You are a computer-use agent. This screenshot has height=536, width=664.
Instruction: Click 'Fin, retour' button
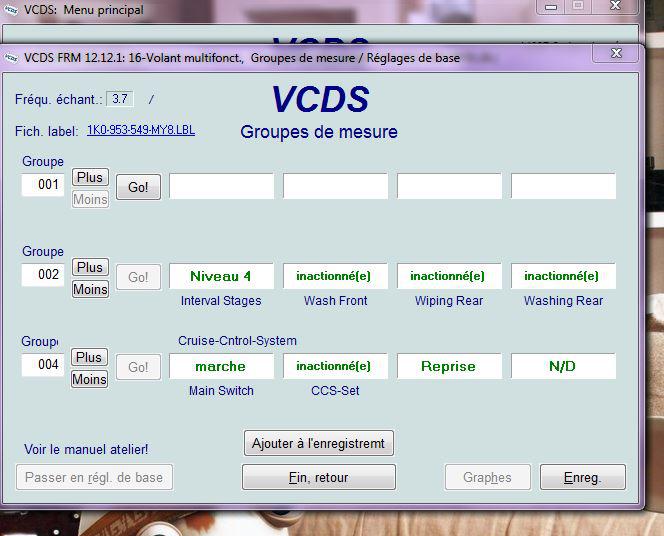(319, 477)
